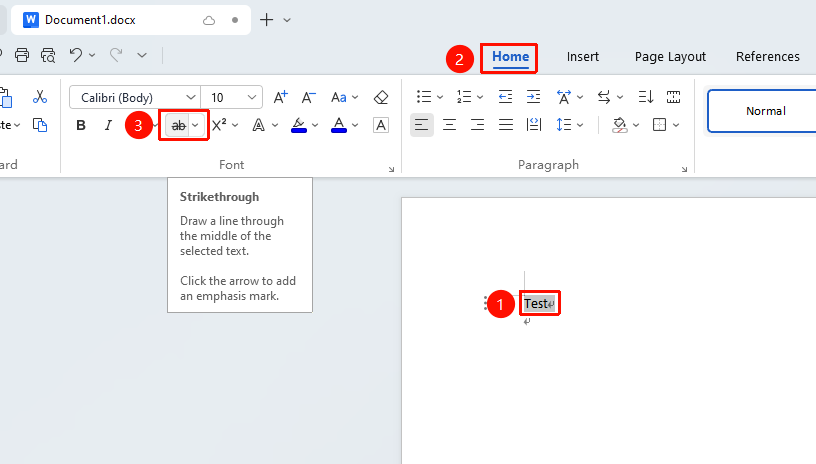This screenshot has width=816, height=464.
Task: Set Align Left paragraph alignment
Action: pos(422,125)
